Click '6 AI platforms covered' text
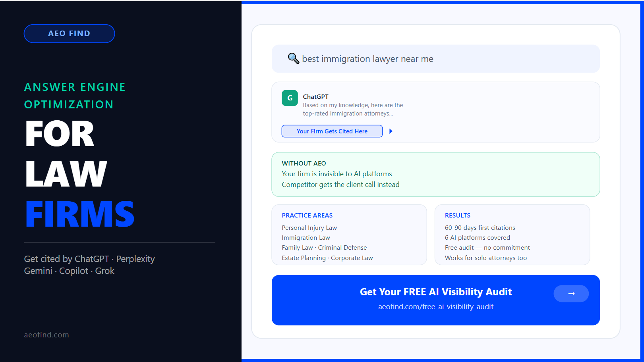Screen dimensions: 644x362 pos(477,238)
